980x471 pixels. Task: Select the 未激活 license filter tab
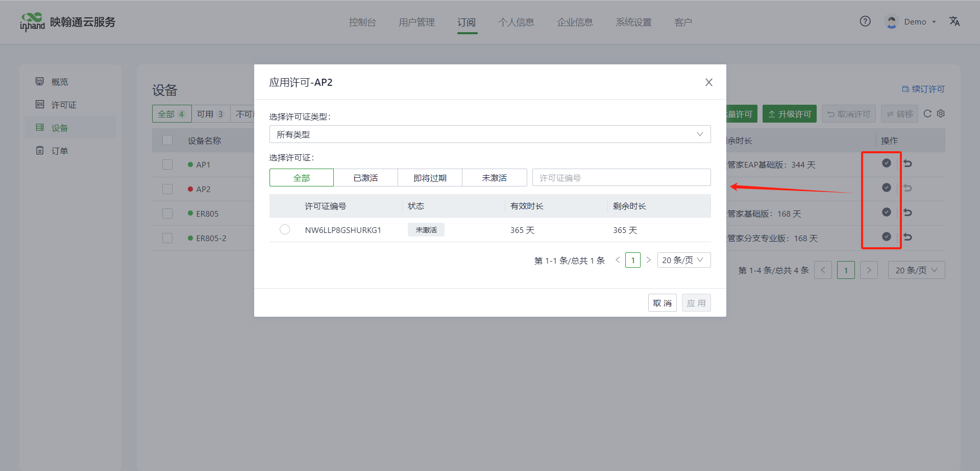point(495,178)
